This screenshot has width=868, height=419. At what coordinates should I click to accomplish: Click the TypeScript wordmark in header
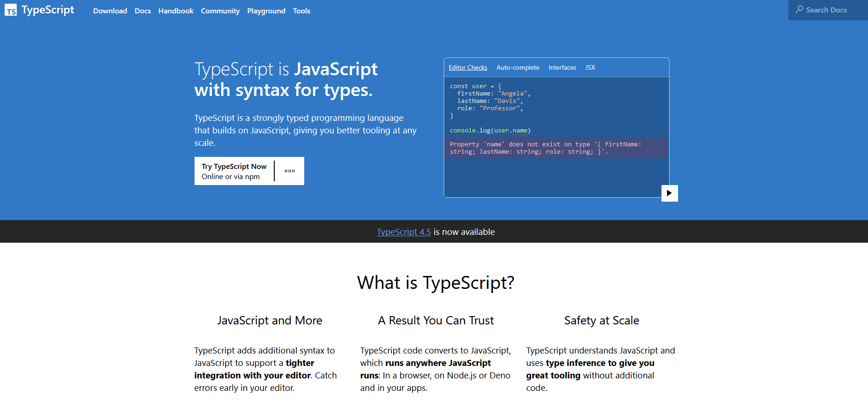click(x=48, y=10)
